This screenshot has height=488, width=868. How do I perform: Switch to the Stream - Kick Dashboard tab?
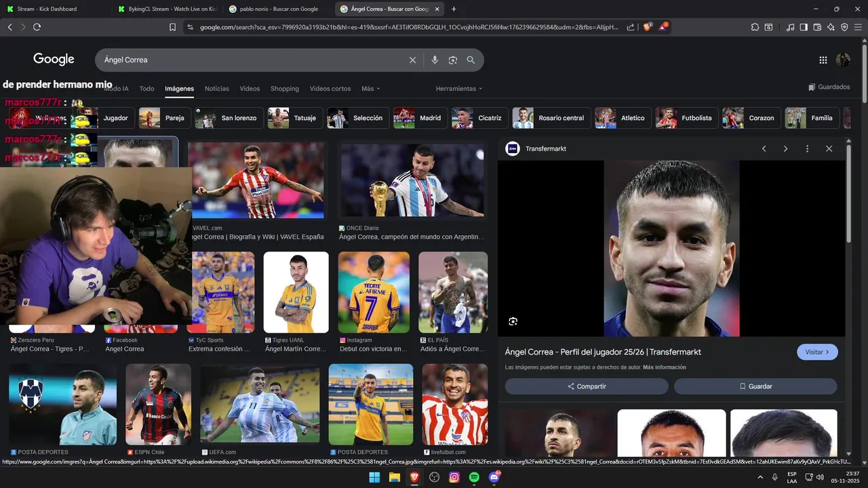point(54,9)
